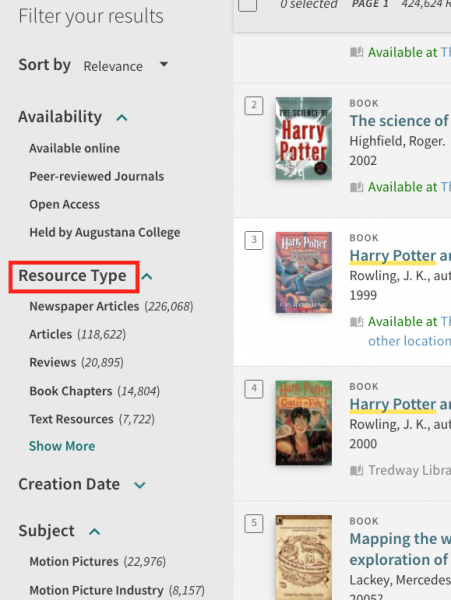This screenshot has height=600, width=451.
Task: Select Book Chapters resource type
Action: point(95,391)
